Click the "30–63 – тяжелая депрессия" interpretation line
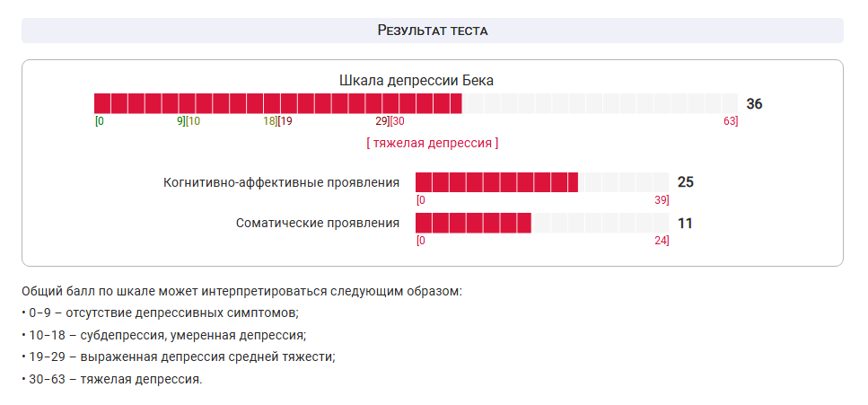Viewport: 868px width, 405px height. tap(114, 378)
